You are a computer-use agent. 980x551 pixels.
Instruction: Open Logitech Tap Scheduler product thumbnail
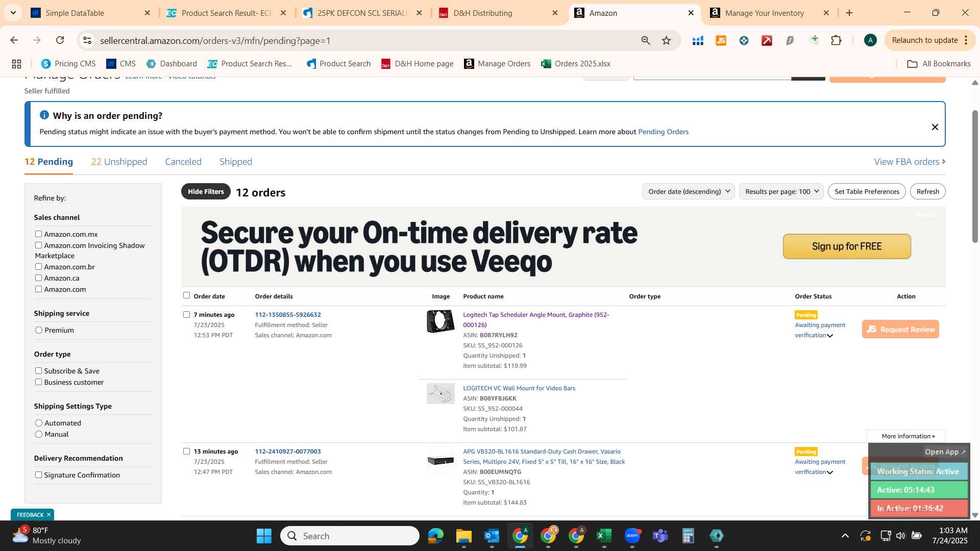[x=440, y=321]
